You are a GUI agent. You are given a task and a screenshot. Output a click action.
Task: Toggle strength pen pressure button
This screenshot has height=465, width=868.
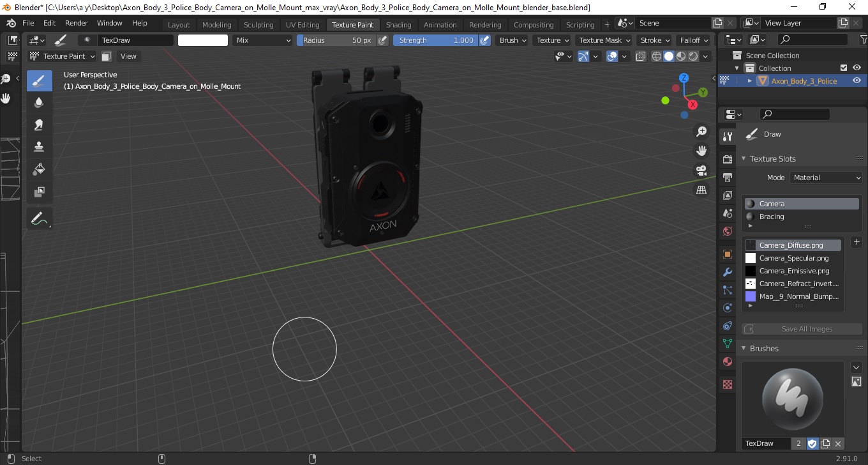click(484, 40)
